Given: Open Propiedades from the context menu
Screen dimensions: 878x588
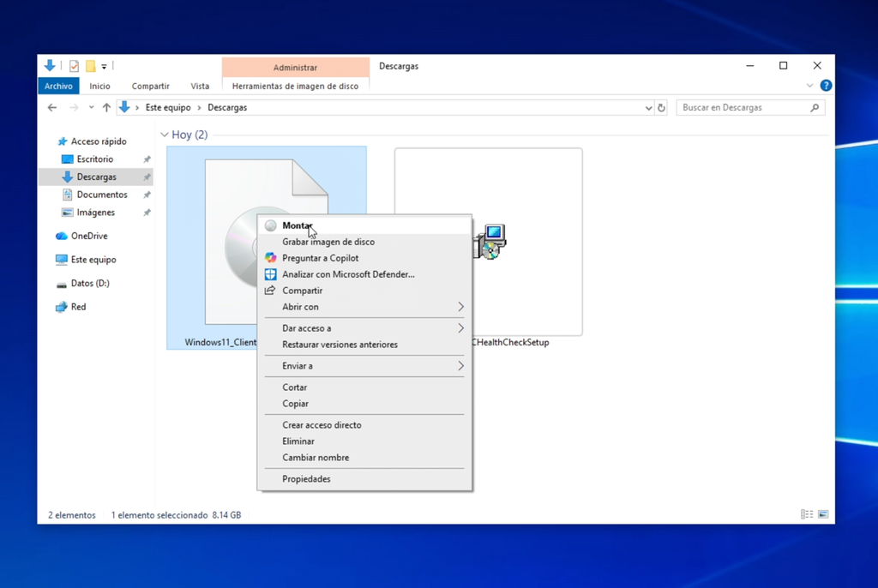Looking at the screenshot, I should [364, 479].
